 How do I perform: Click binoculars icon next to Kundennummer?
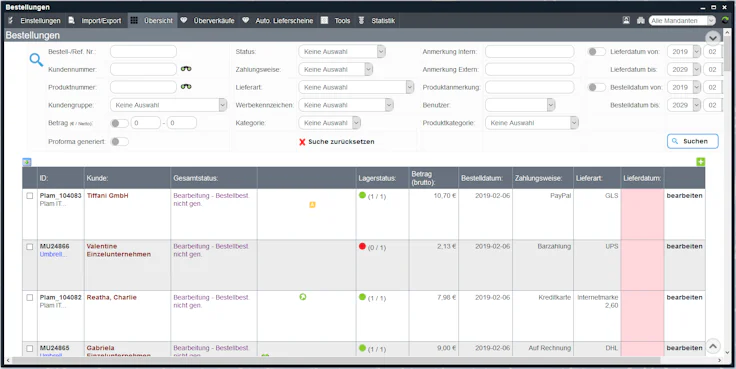186,69
